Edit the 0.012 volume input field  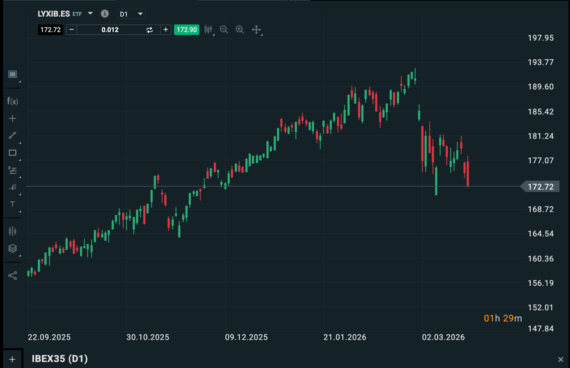coord(110,29)
